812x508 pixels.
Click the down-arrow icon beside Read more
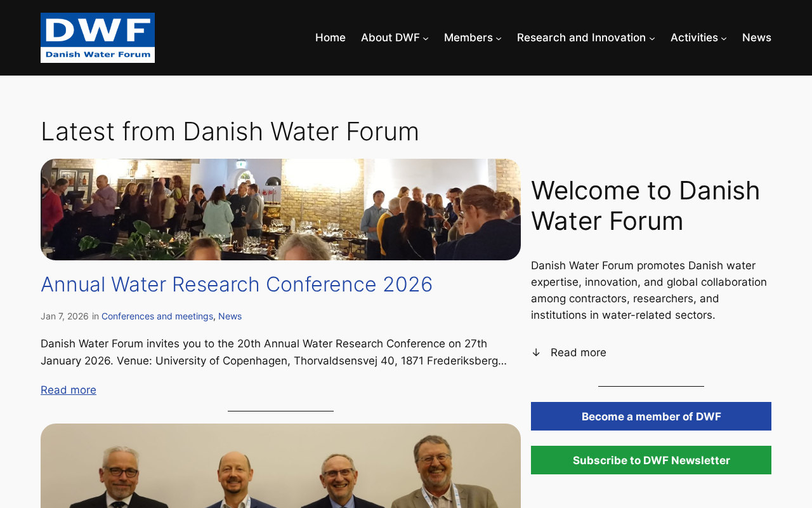pyautogui.click(x=536, y=352)
